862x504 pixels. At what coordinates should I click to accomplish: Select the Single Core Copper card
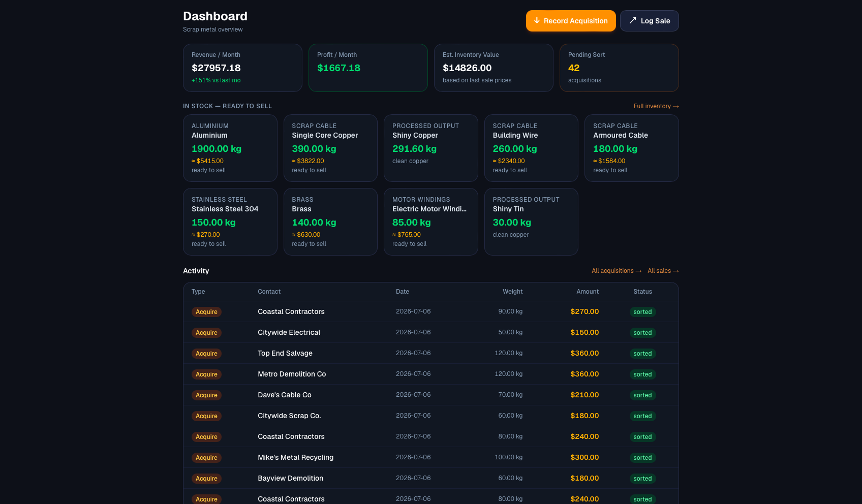330,148
